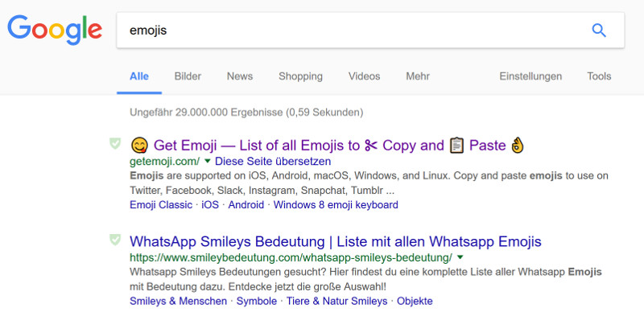The height and width of the screenshot is (333, 644).
Task: Click the Ungefähr 29.000.000 Ergebnisse text
Action: [246, 112]
